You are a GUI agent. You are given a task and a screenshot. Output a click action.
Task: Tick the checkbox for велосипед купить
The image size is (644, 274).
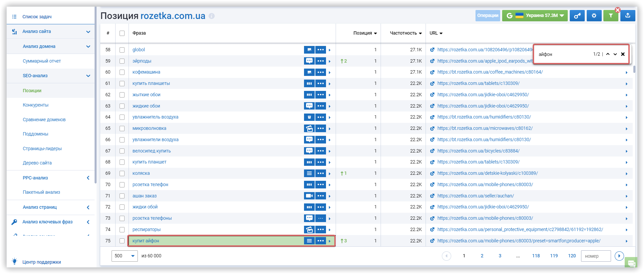tap(122, 151)
